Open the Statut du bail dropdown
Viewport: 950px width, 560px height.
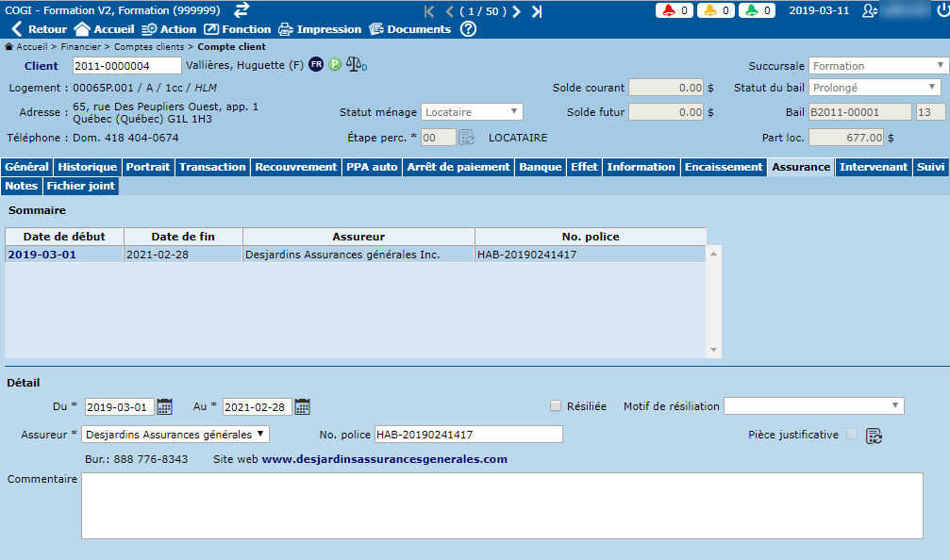pos(875,88)
